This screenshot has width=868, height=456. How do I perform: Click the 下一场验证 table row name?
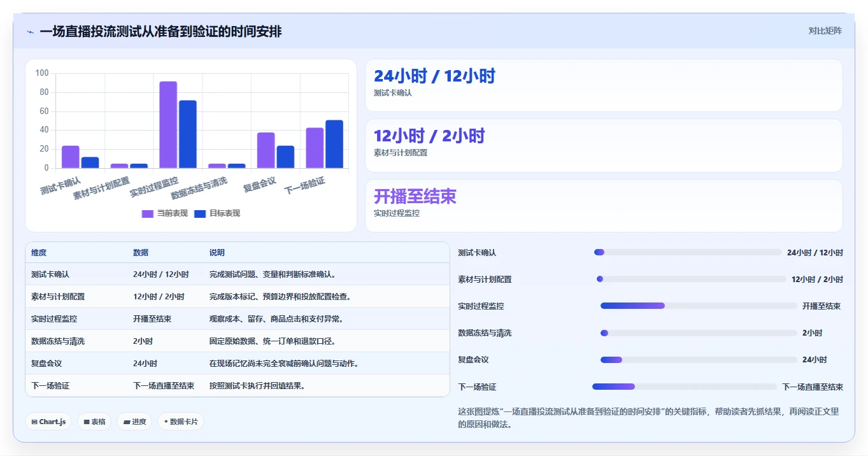[50, 386]
